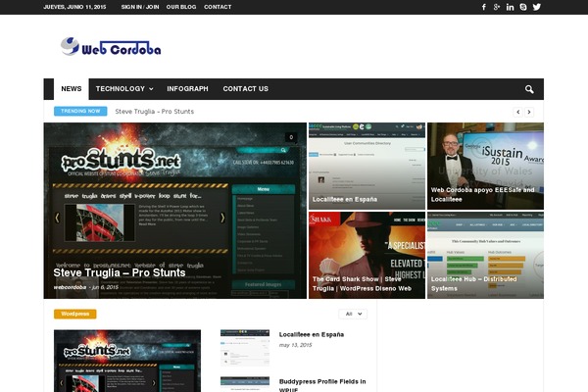
Task: Open trending story Steve Truglia – Pro Stunts
Action: (155, 112)
